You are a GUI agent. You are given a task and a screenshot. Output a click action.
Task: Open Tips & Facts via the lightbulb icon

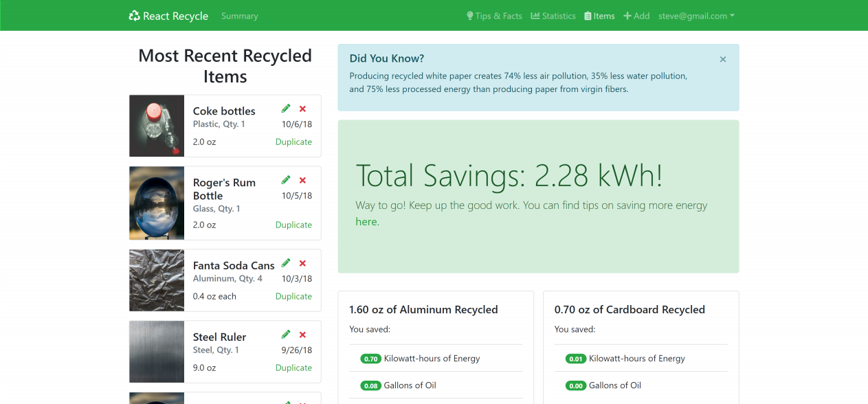[x=470, y=15]
